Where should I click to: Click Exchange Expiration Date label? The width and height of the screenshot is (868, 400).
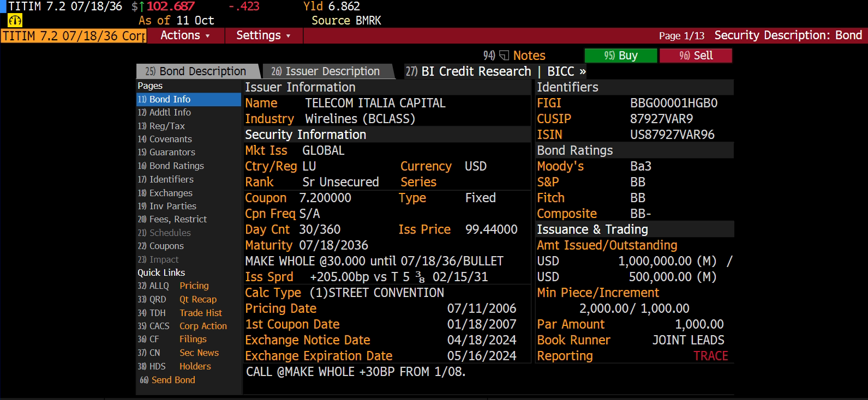point(319,356)
